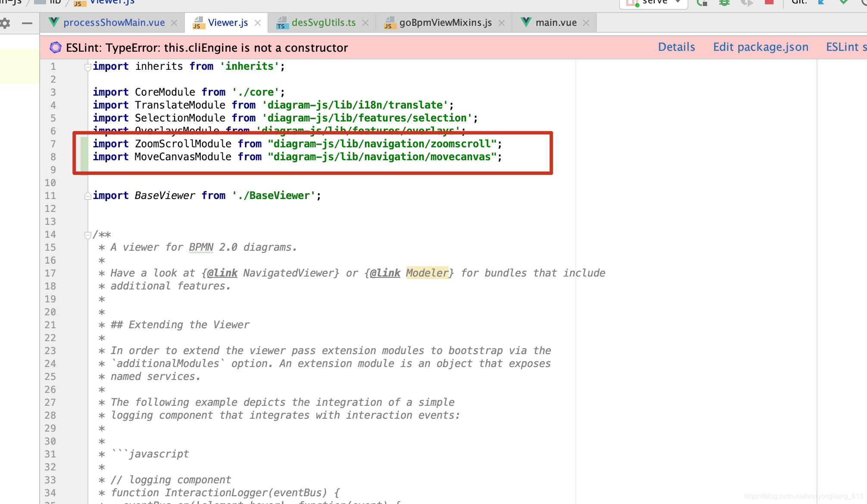Commit changes with the green Git checkmark
867x504 pixels.
click(x=844, y=2)
